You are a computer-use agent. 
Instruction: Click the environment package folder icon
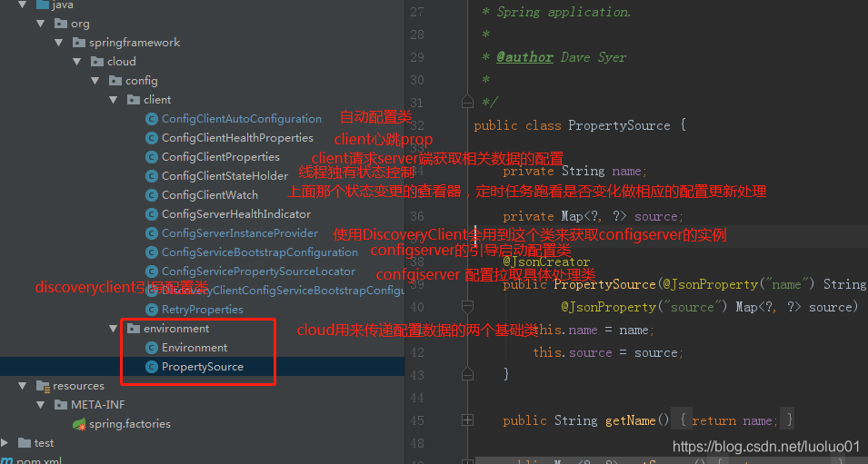pyautogui.click(x=134, y=329)
